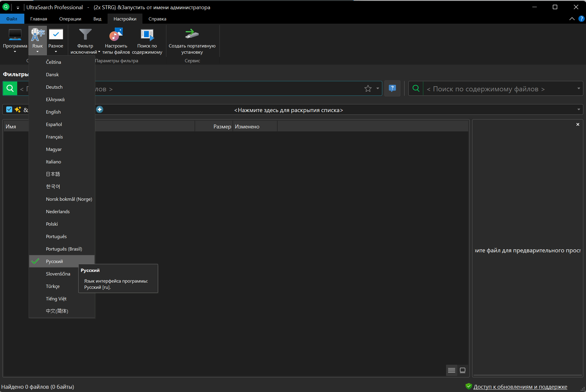Image resolution: width=586 pixels, height=392 pixels.
Task: Select Nederlands language
Action: (62, 211)
